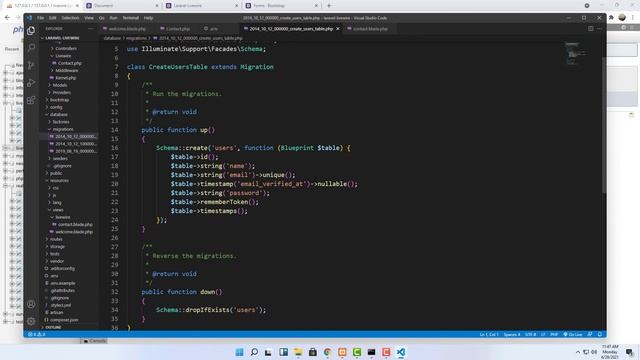Open editor more actions ellipsis
Image resolution: width=640 pixels, height=360 pixels.
point(599,29)
